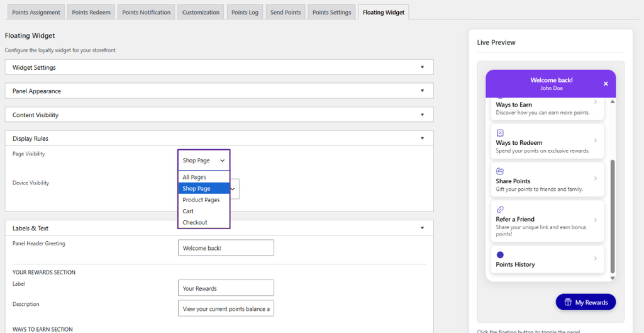This screenshot has width=644, height=333.
Task: Select Cart option
Action: coord(204,211)
